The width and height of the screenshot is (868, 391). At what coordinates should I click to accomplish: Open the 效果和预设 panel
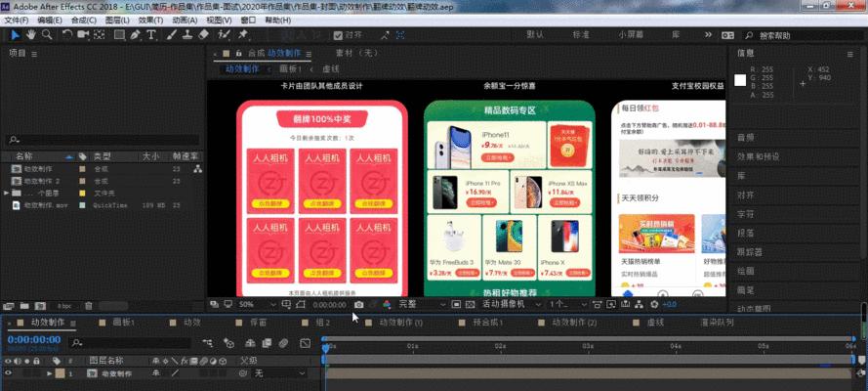(758, 156)
